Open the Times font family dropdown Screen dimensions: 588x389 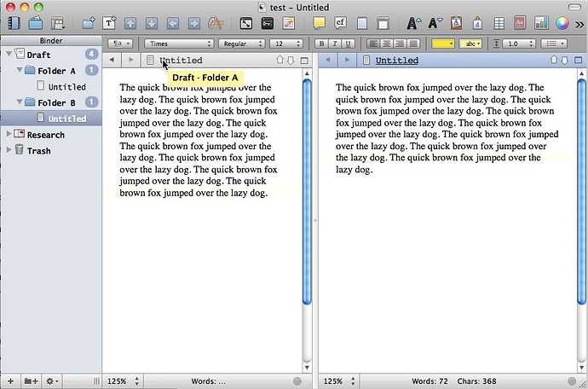point(178,44)
